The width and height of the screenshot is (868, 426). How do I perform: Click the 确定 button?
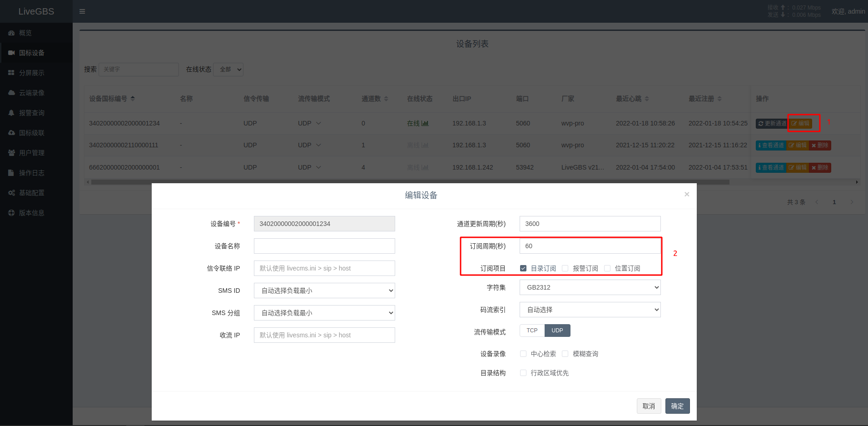tap(677, 406)
